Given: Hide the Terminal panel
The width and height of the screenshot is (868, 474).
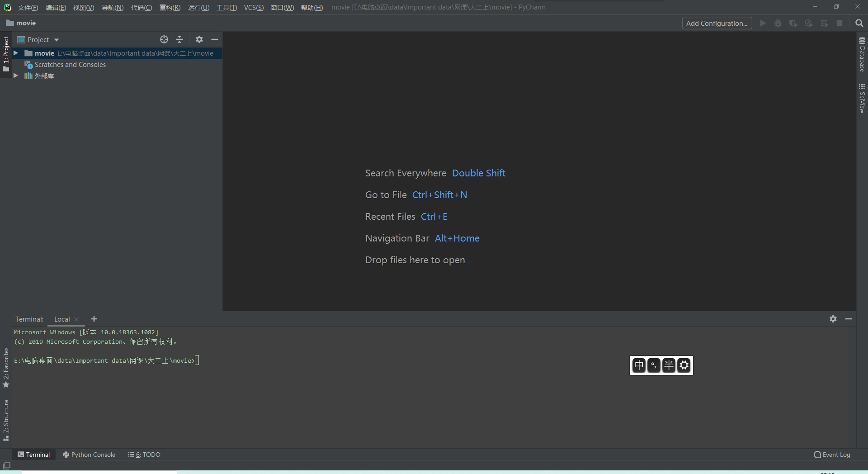Looking at the screenshot, I should (849, 319).
